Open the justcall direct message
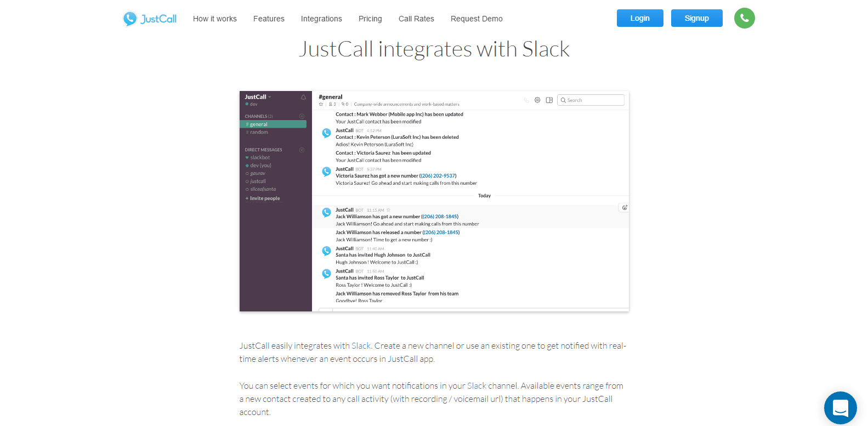Viewport: 868px width, 426px height. [256, 181]
